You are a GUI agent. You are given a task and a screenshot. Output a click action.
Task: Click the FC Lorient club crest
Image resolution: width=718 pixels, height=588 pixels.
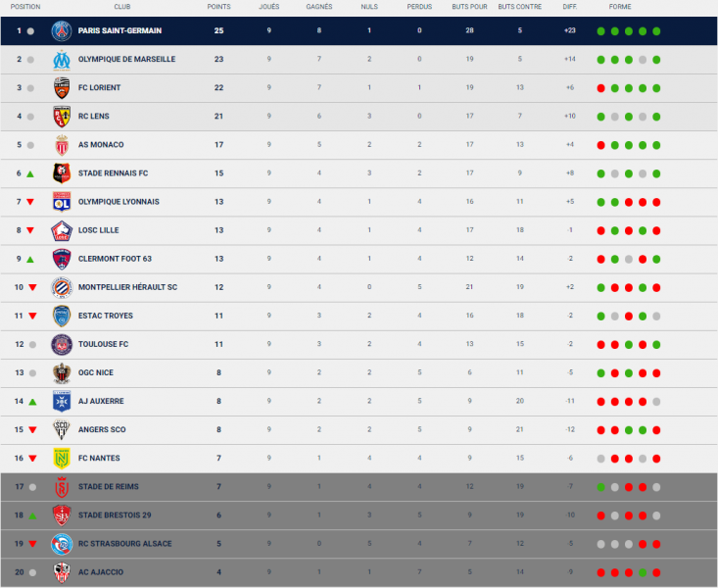point(63,87)
